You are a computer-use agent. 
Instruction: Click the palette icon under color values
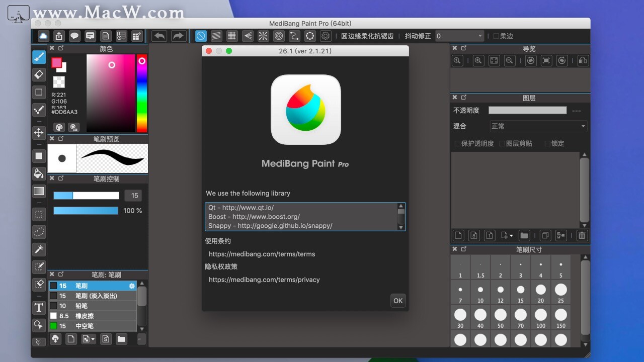59,127
